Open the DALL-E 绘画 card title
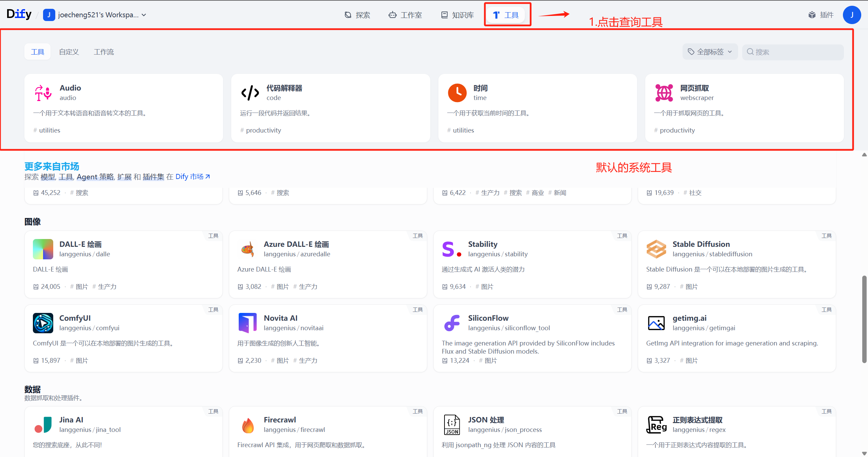 click(80, 244)
